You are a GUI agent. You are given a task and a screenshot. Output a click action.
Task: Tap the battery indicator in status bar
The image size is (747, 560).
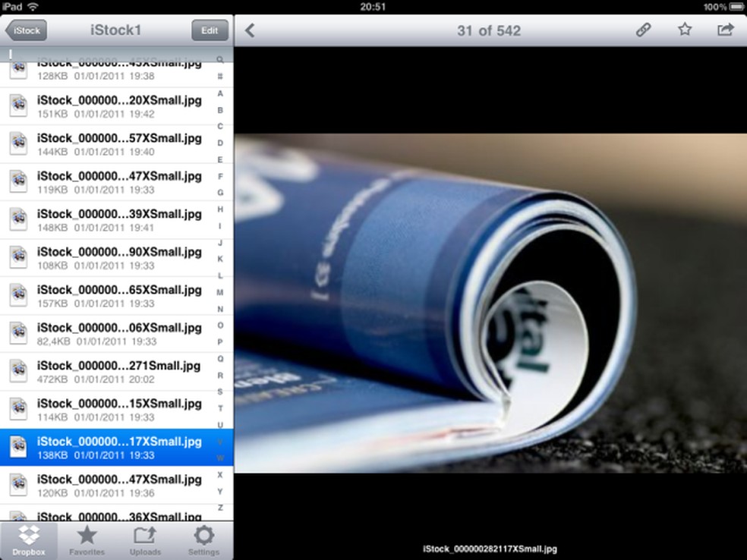click(736, 7)
